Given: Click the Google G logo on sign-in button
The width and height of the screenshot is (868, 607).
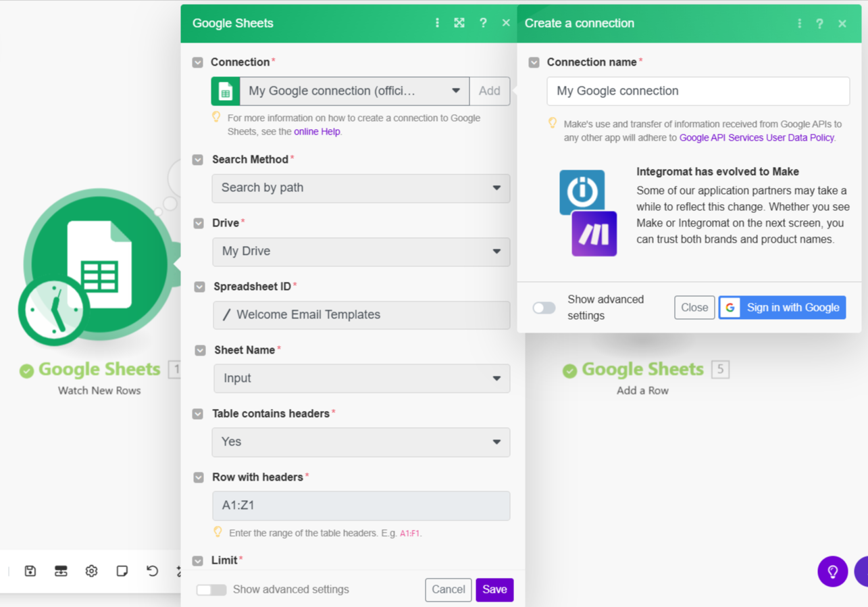Looking at the screenshot, I should tap(730, 308).
